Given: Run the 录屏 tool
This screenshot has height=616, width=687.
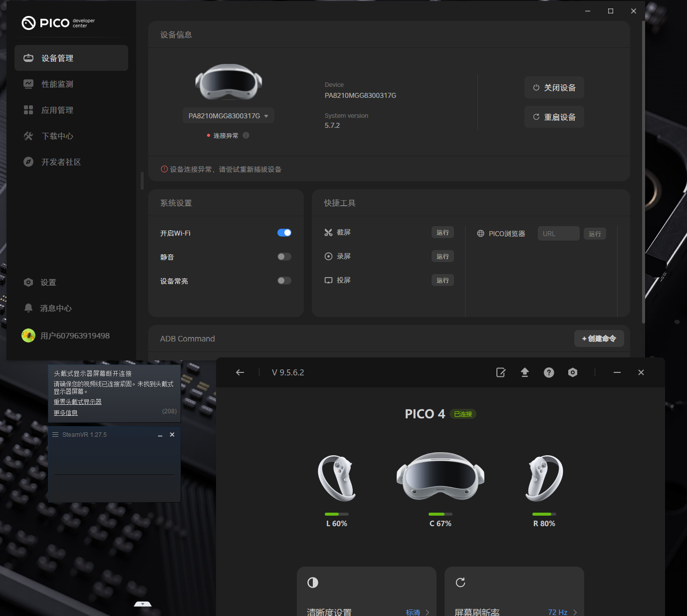Looking at the screenshot, I should click(443, 257).
